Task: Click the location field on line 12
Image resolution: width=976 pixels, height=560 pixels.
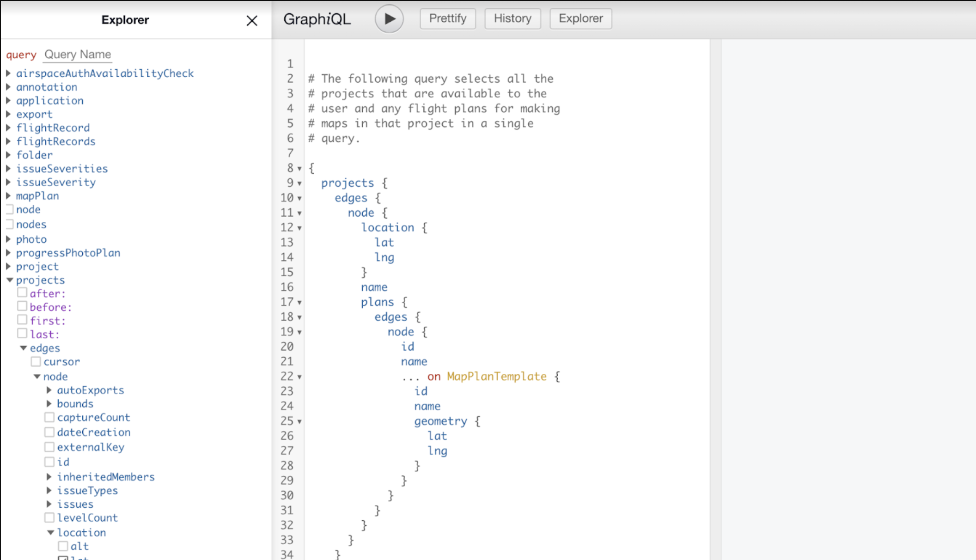Action: 388,227
